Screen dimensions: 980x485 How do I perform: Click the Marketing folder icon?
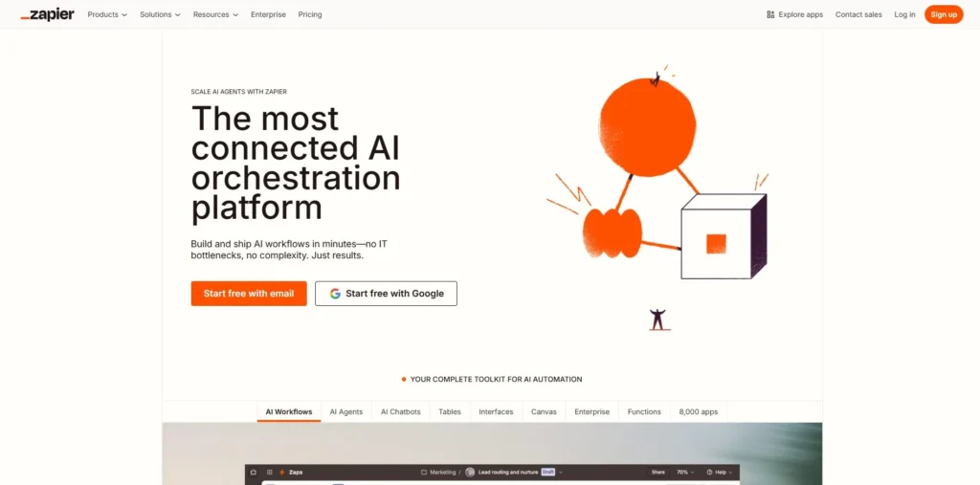coord(424,473)
